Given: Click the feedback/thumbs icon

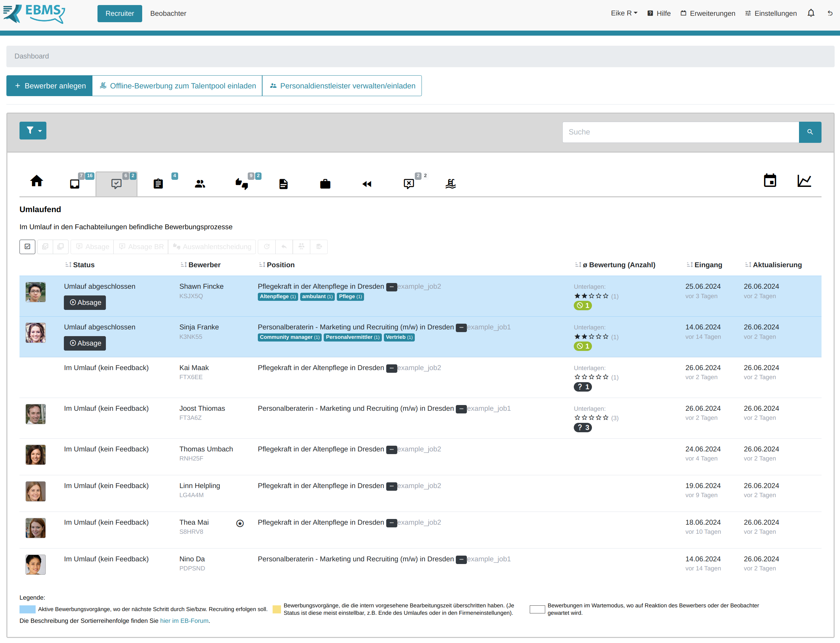Looking at the screenshot, I should (x=242, y=182).
